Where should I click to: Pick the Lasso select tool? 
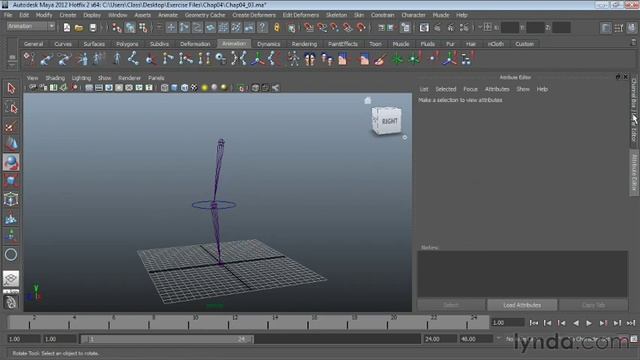(11, 108)
